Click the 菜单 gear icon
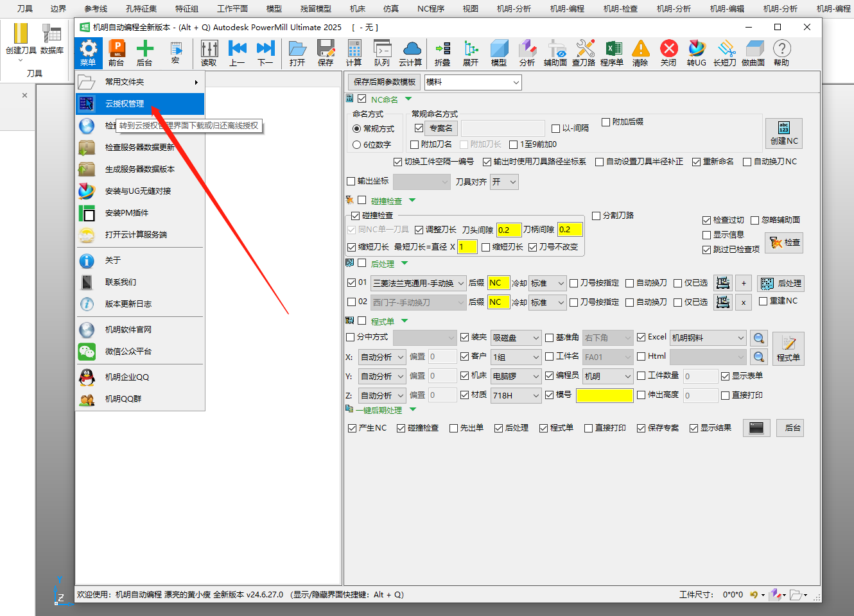Image resolution: width=854 pixels, height=616 pixels. (x=88, y=53)
